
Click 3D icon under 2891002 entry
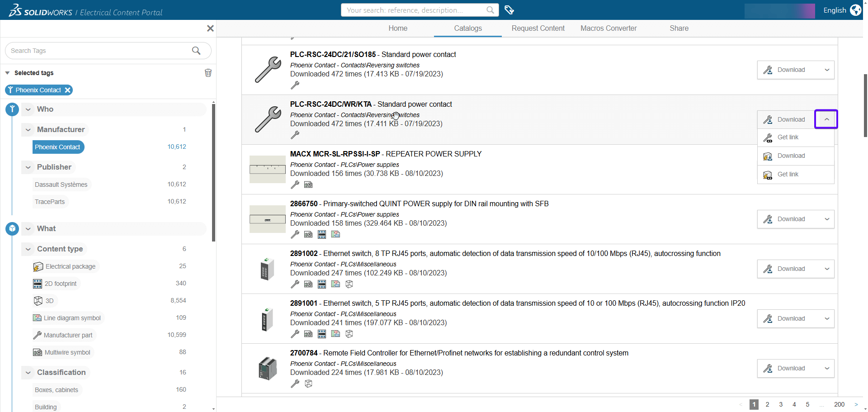(x=349, y=284)
